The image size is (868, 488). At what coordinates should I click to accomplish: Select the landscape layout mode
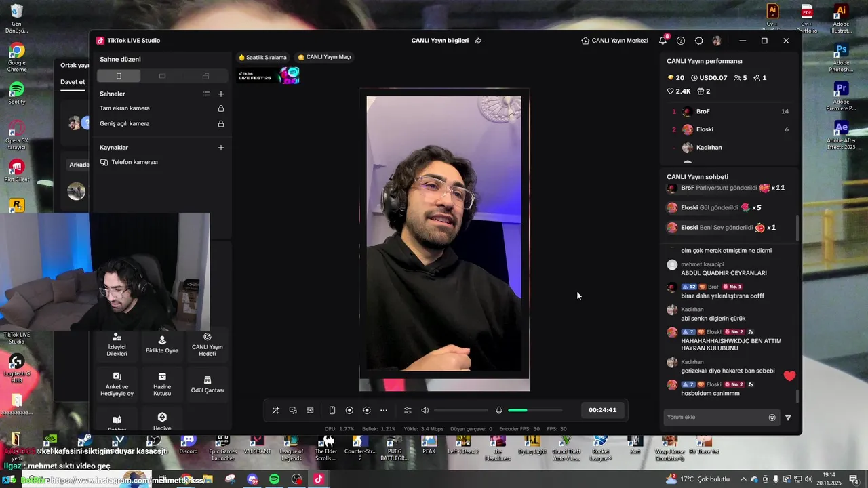point(162,76)
